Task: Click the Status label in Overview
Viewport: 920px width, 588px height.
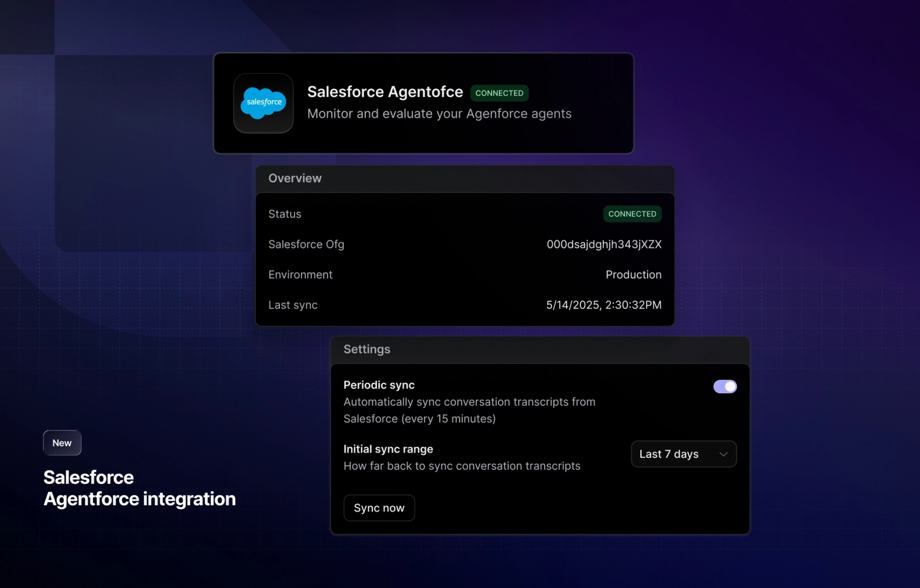Action: [285, 214]
